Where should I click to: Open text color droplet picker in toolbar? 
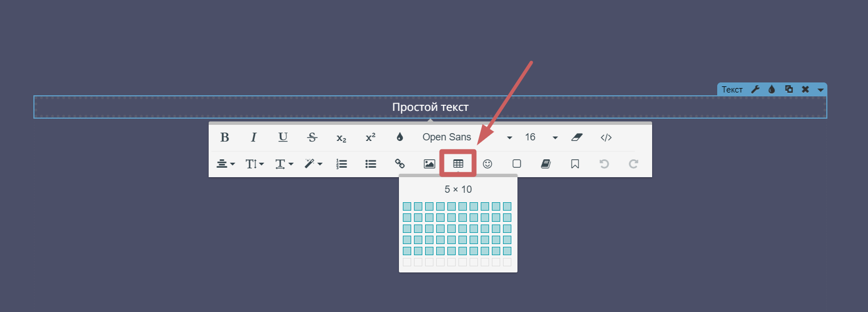399,138
